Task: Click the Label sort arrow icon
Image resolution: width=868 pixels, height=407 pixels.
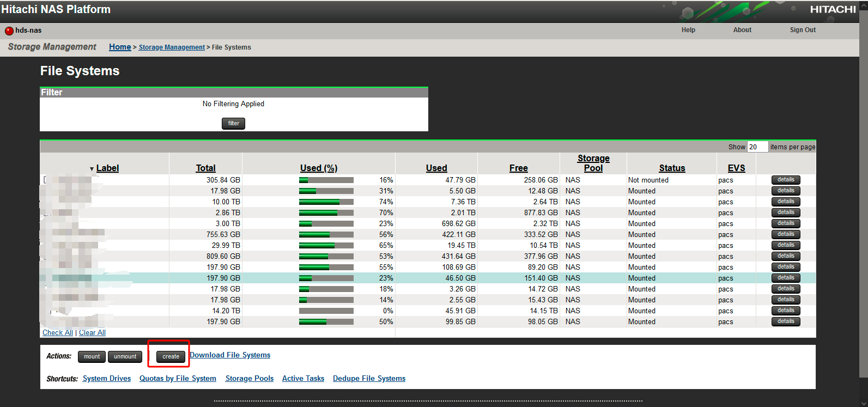Action: tap(92, 169)
